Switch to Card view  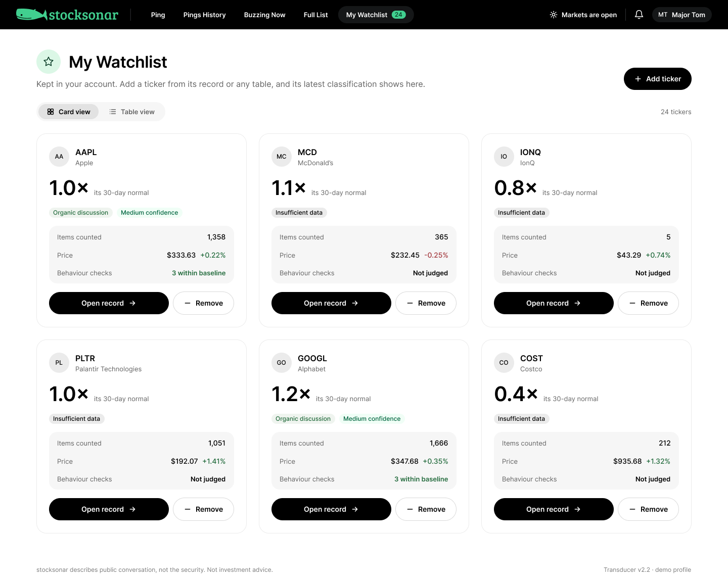pyautogui.click(x=69, y=112)
